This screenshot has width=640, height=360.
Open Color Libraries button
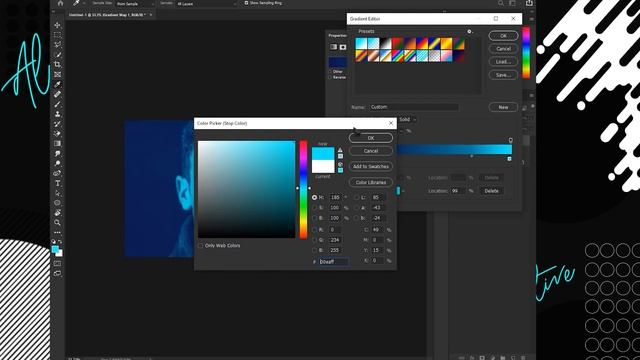click(371, 182)
